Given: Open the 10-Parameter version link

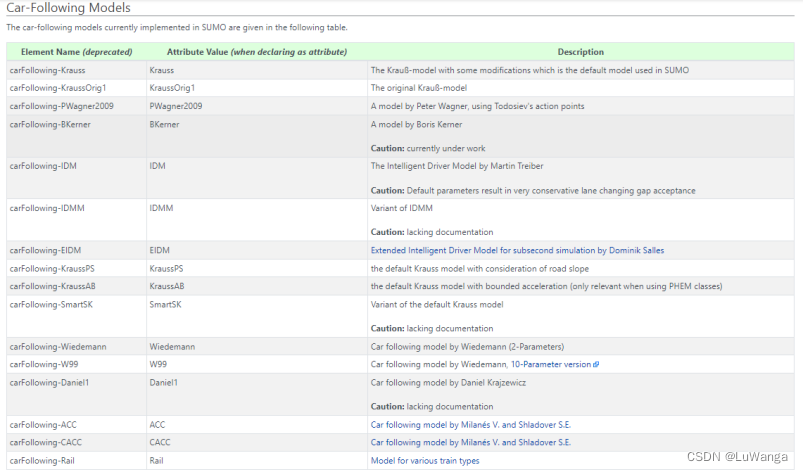Looking at the screenshot, I should click(x=551, y=364).
